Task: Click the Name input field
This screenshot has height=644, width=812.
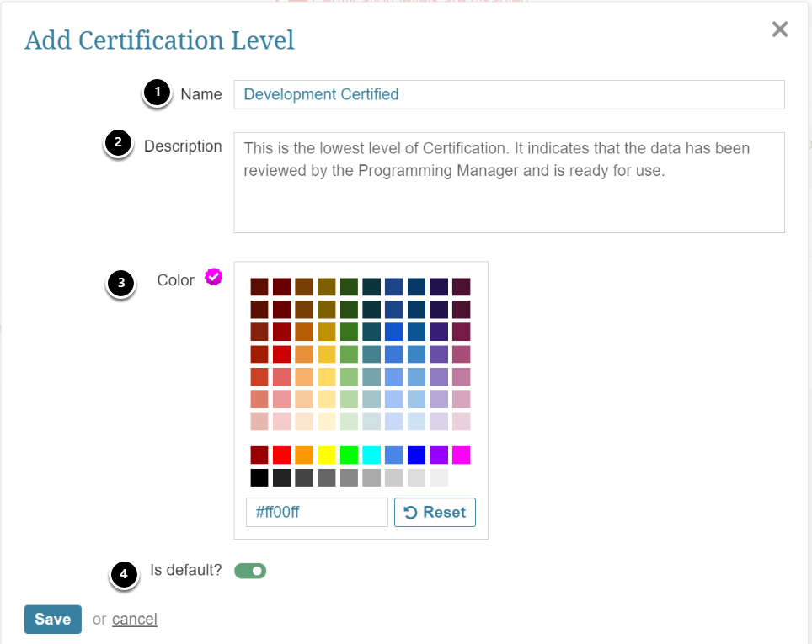Action: pos(509,94)
